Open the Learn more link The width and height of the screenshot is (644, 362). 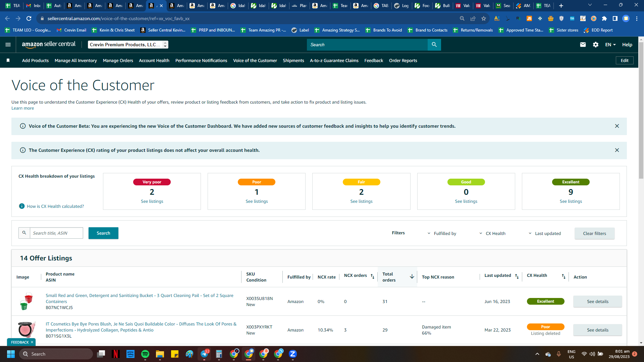click(23, 108)
